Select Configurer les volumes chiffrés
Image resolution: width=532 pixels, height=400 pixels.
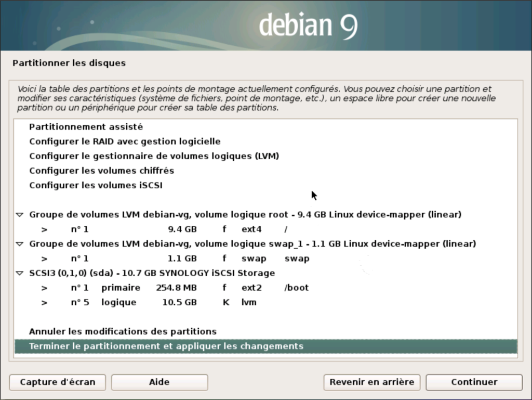point(101,171)
